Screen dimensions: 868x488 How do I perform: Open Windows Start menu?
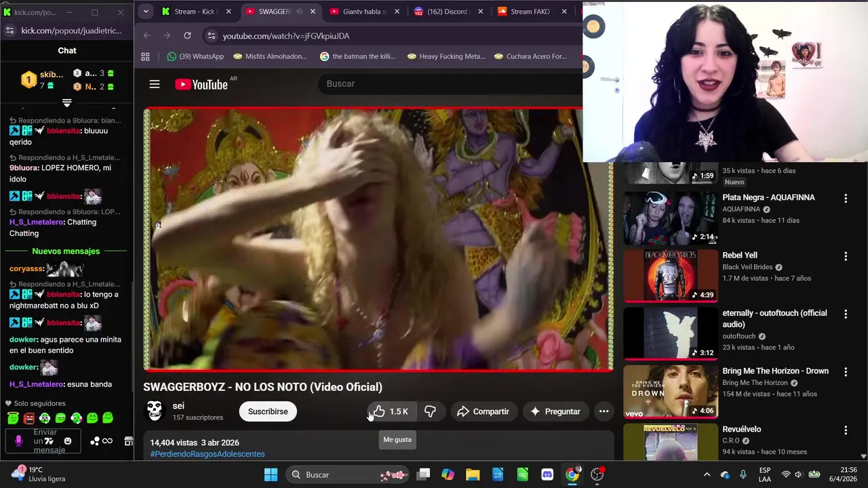pos(271,474)
